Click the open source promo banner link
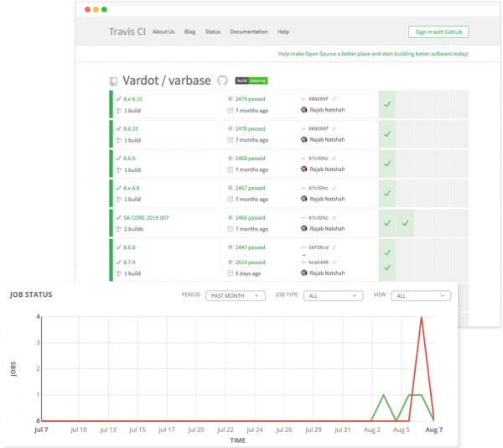This screenshot has width=503, height=448. click(x=373, y=54)
